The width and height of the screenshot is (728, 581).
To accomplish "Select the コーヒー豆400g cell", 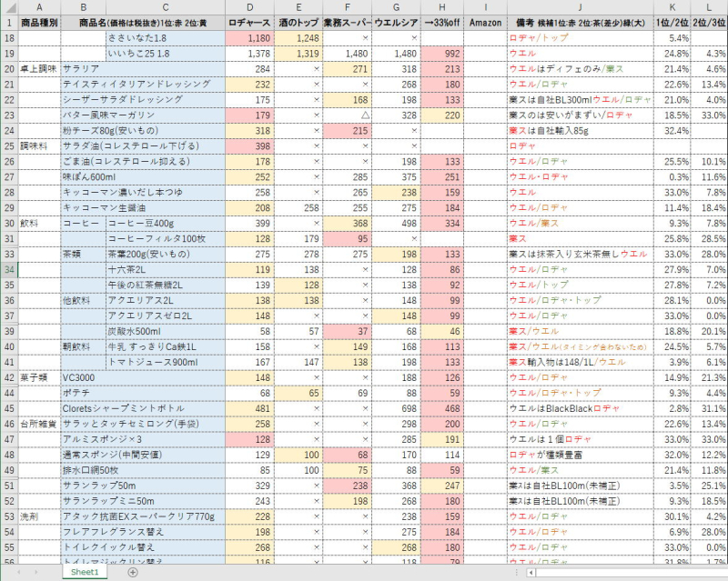I will [x=166, y=223].
